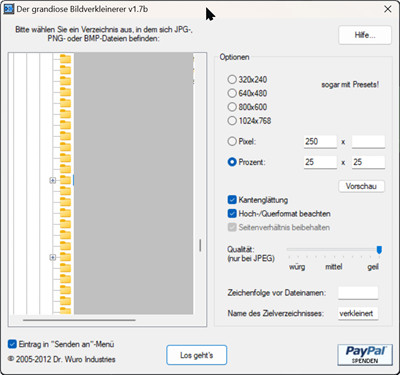This screenshot has width=400, height=375.
Task: Click the PayPal Spenden donate button
Action: (365, 355)
